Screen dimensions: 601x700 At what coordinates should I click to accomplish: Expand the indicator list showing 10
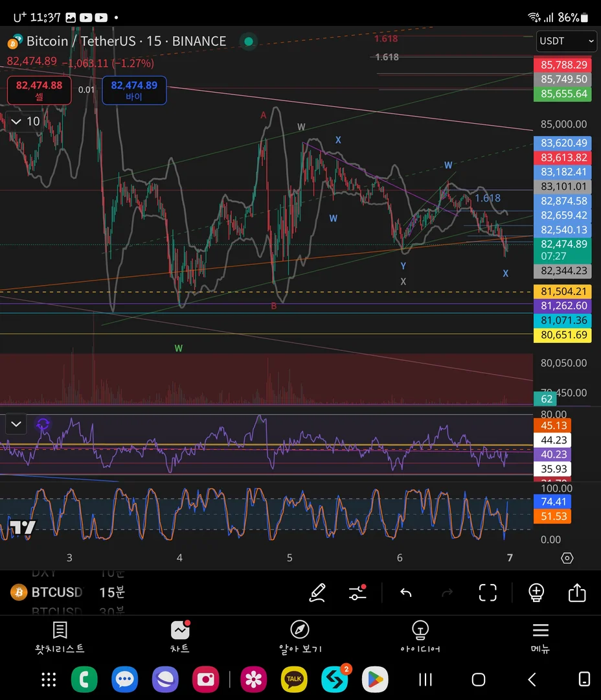[x=25, y=121]
